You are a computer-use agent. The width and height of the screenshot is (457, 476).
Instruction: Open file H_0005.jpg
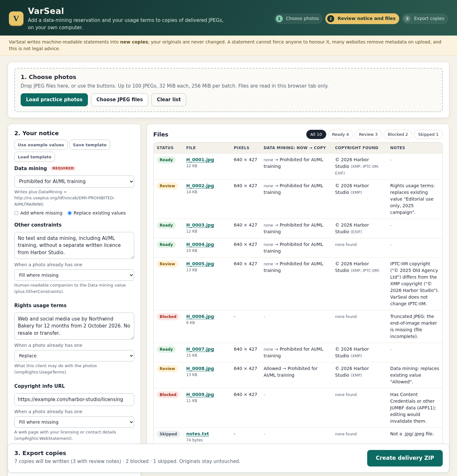tap(200, 264)
